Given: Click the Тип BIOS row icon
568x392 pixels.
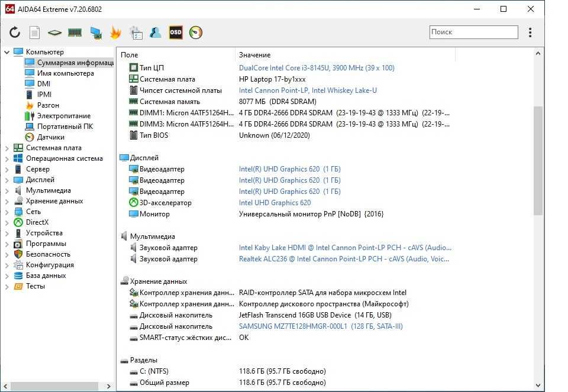Looking at the screenshot, I should click(x=133, y=135).
